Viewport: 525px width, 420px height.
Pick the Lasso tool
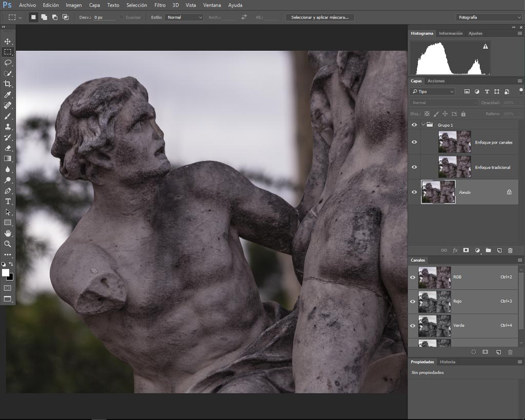(7, 63)
